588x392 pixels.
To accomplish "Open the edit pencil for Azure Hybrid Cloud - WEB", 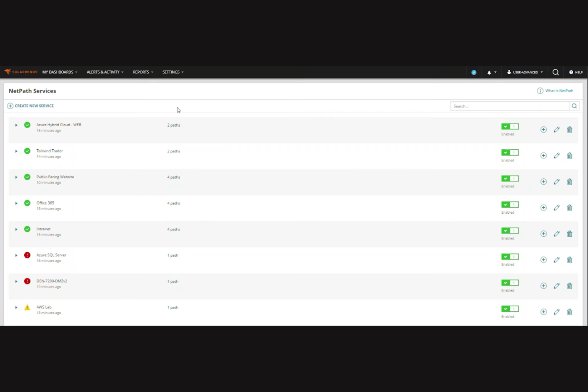I will (556, 129).
